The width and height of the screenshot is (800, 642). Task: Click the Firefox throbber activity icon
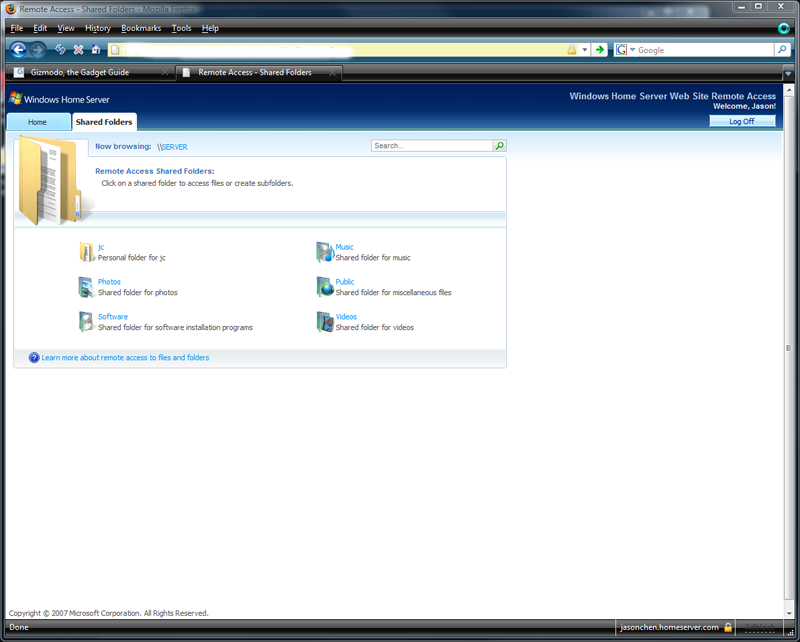[x=784, y=29]
